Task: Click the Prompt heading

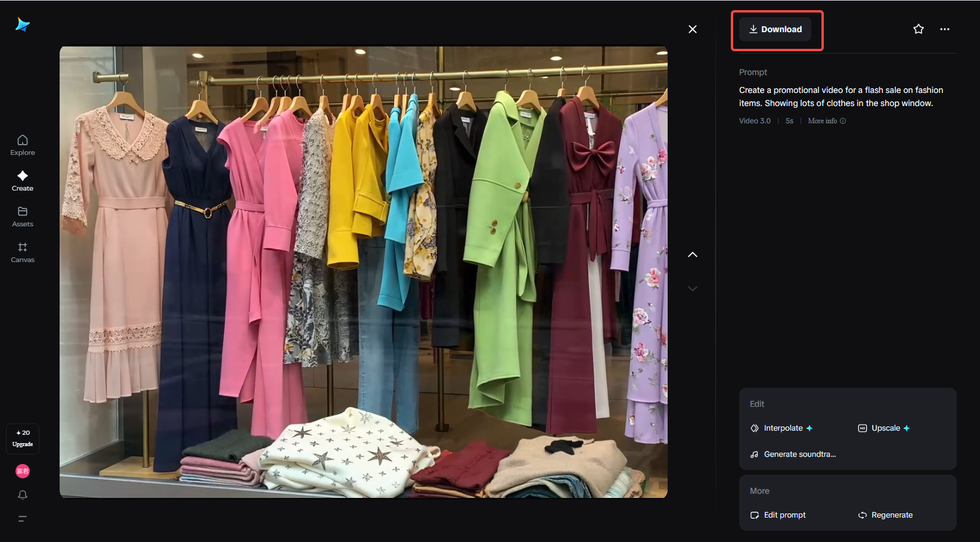Action: tap(753, 72)
